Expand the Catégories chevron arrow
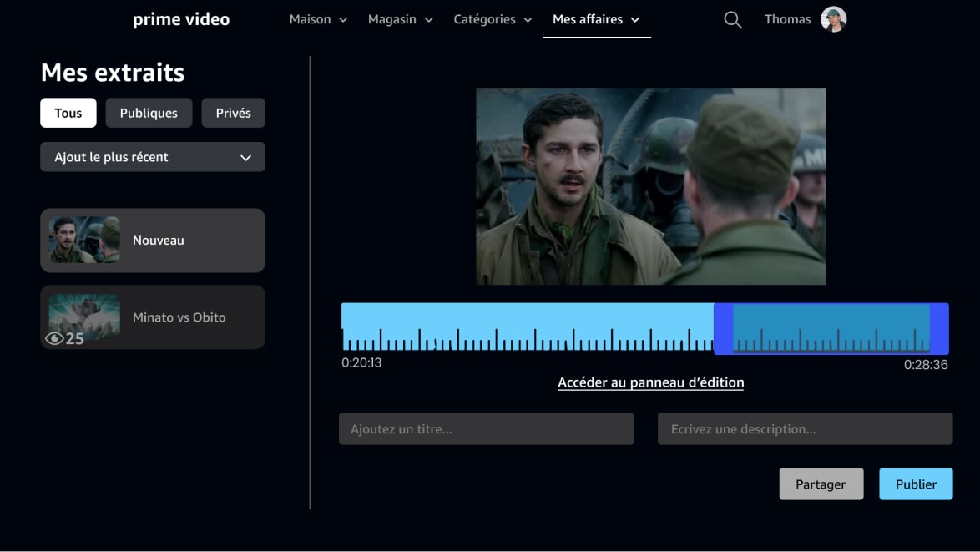 [x=528, y=20]
